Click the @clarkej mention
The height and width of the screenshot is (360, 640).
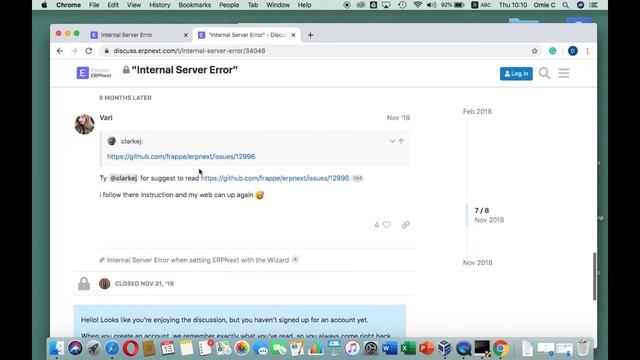[x=123, y=178]
